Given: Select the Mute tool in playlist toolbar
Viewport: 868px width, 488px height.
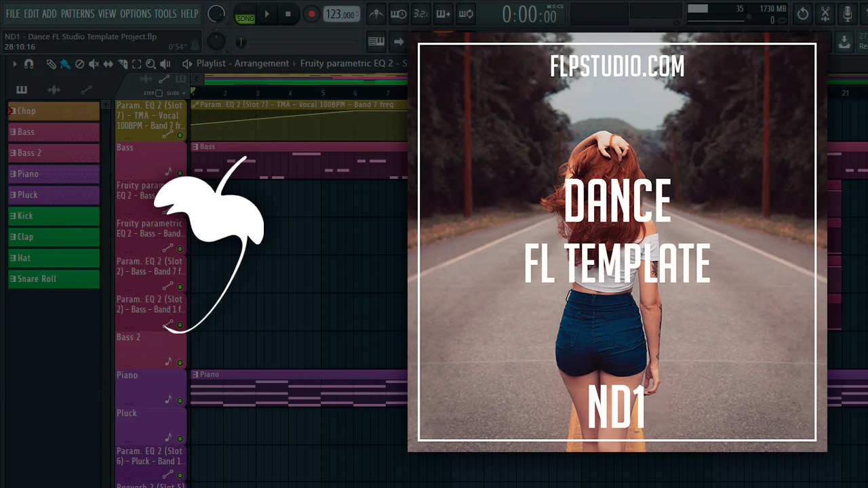Looking at the screenshot, I should pyautogui.click(x=94, y=64).
